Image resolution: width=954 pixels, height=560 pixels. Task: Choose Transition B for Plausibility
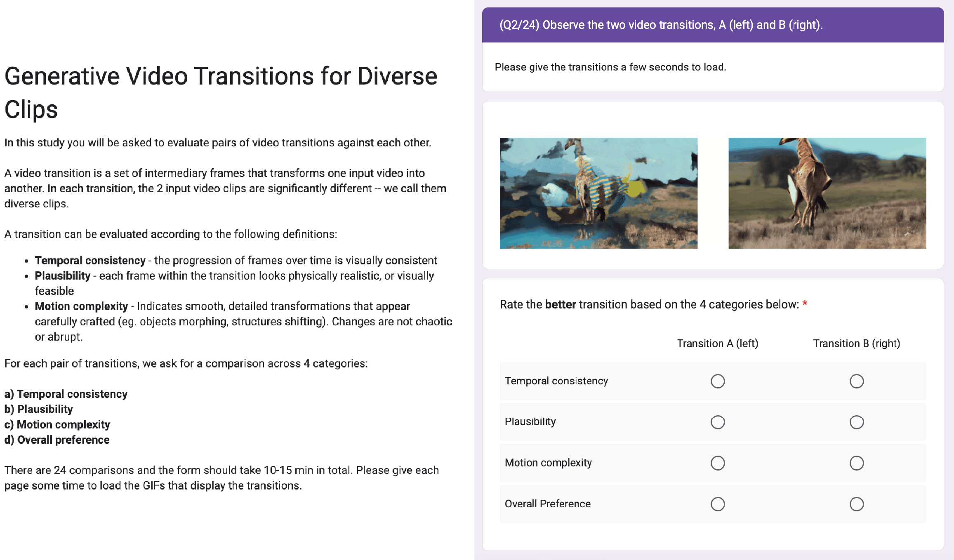pos(856,422)
